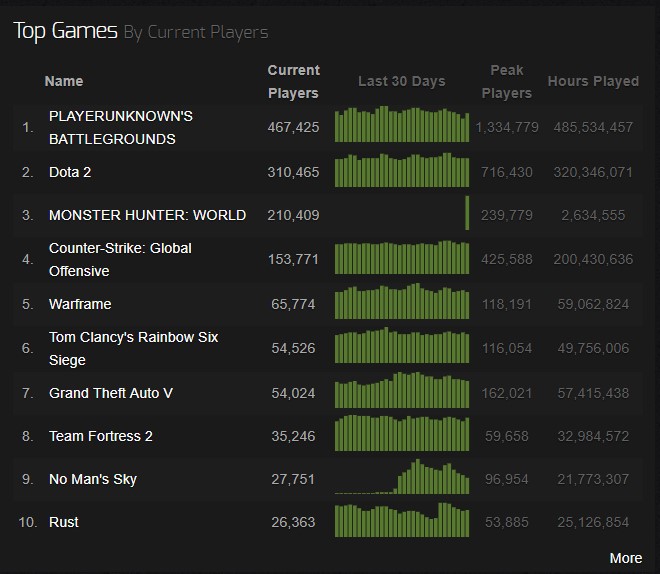
Task: Click the PUBG 30-day player chart
Action: pyautogui.click(x=402, y=124)
